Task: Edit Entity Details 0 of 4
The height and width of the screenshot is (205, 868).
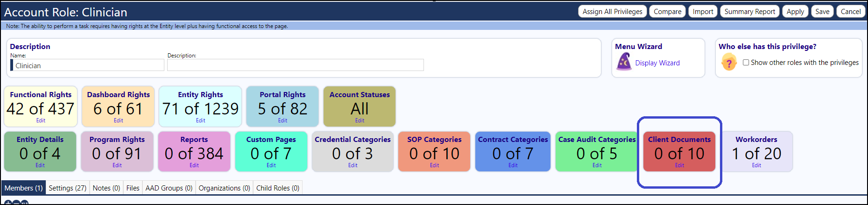Action: point(40,165)
